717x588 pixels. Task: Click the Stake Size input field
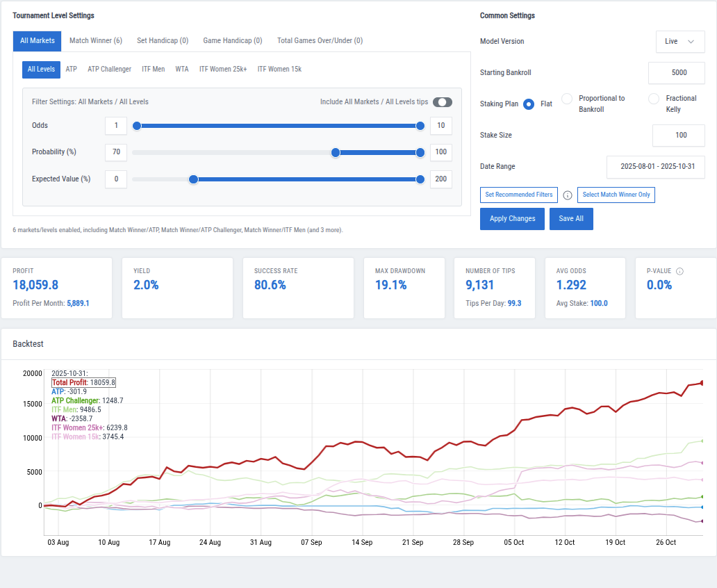click(678, 136)
